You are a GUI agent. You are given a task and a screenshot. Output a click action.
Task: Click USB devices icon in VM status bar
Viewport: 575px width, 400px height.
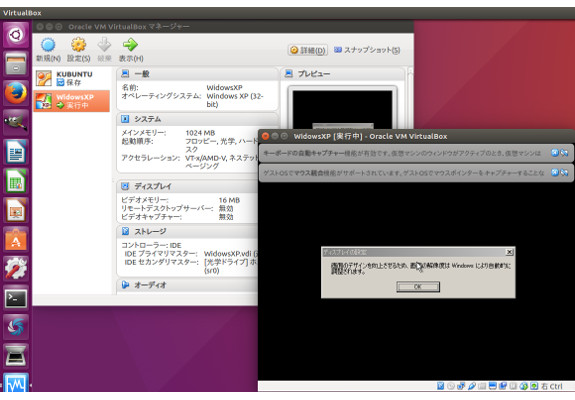[472, 386]
